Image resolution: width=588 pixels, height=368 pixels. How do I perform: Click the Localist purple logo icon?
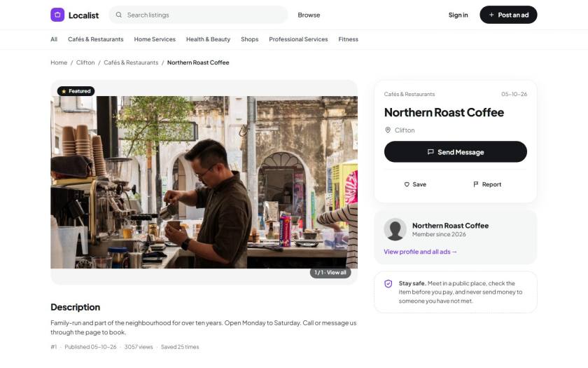(57, 15)
